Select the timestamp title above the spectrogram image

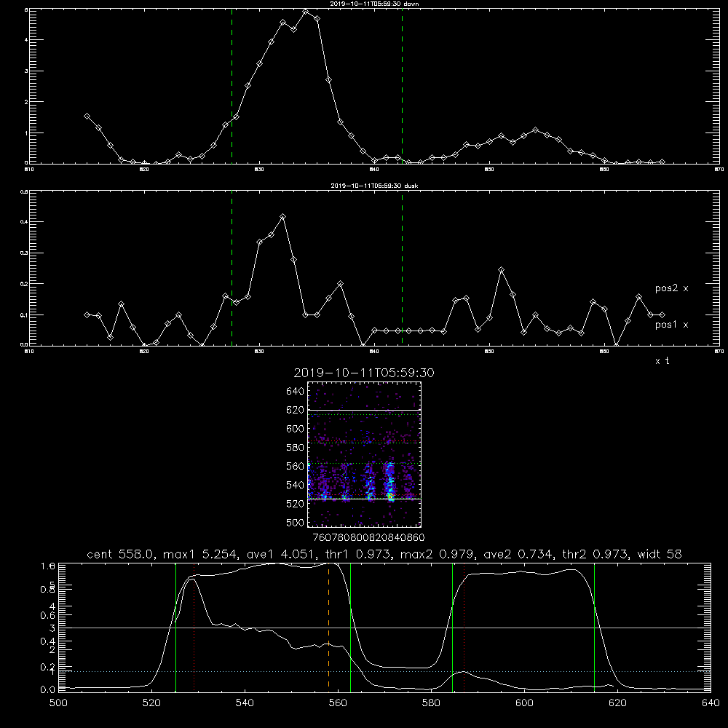pos(363,373)
